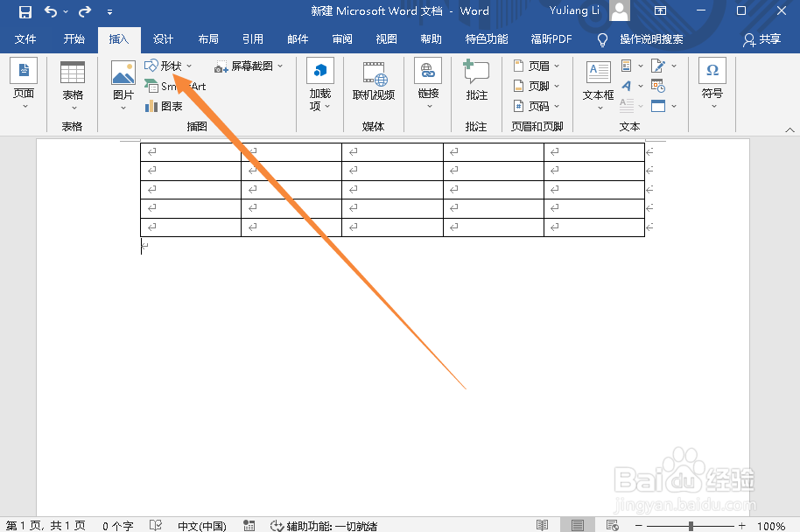The width and height of the screenshot is (800, 532).
Task: Open the 页脚 footer dropdown
Action: click(537, 86)
